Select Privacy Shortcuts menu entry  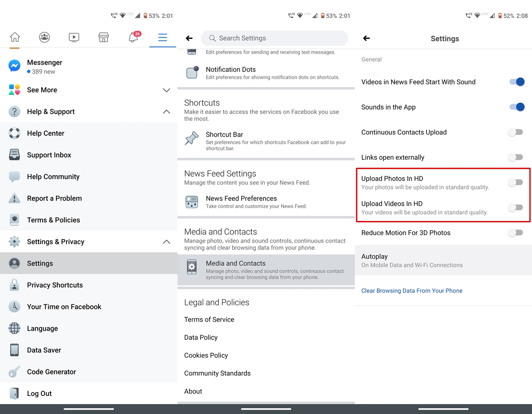(x=89, y=285)
